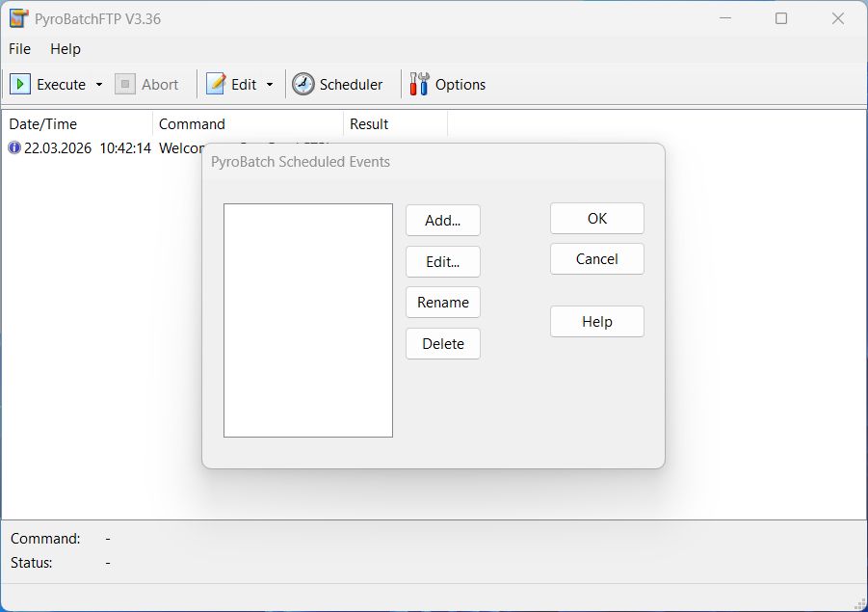Confirm the dialog with OK
The width and height of the screenshot is (868, 612).
[x=596, y=219]
